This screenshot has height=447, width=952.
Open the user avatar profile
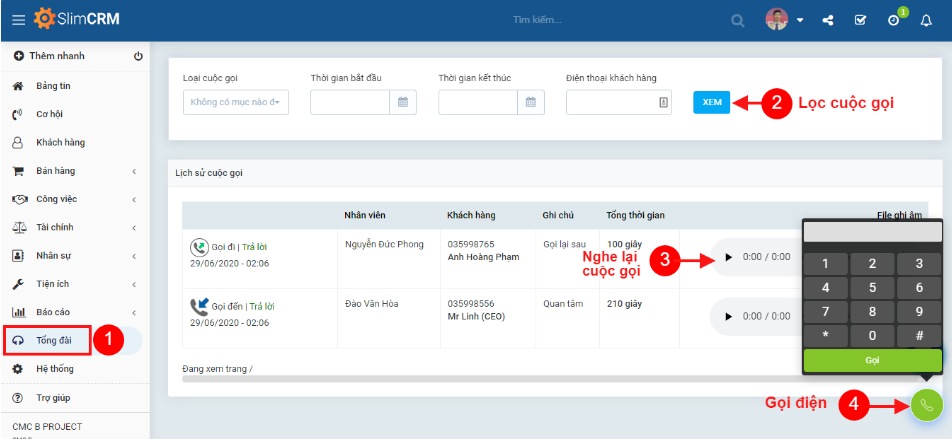click(777, 19)
